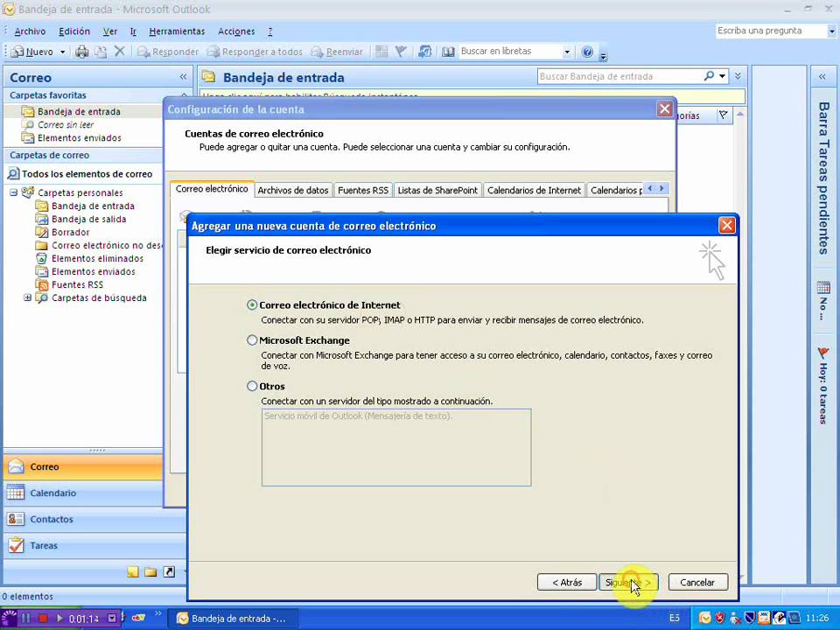The image size is (840, 630).
Task: Open the Archivo menu
Action: point(30,31)
